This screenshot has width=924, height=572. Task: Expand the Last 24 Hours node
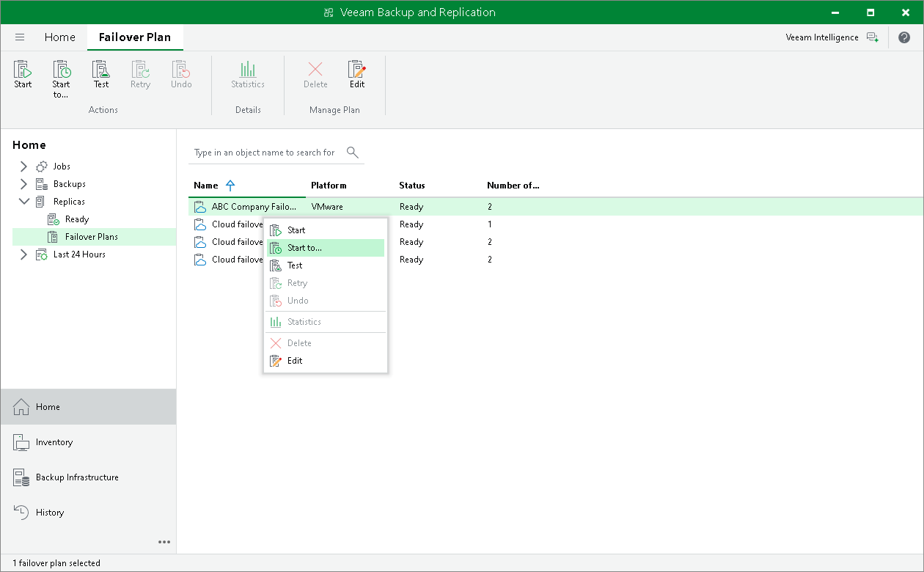point(23,254)
